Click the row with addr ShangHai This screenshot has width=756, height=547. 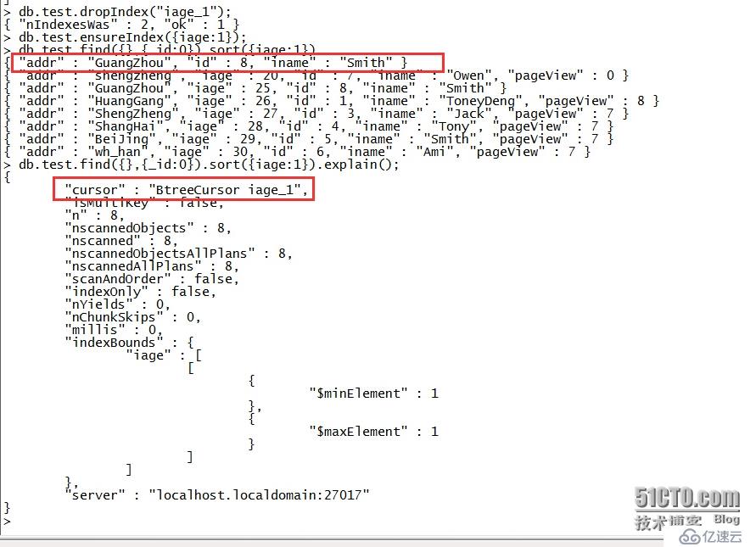pyautogui.click(x=308, y=126)
